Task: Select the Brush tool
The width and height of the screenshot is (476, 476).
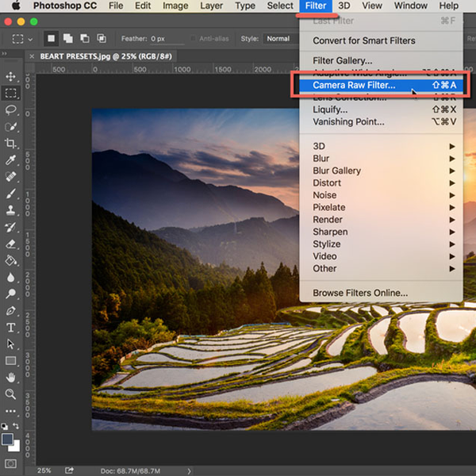Action: (x=11, y=193)
